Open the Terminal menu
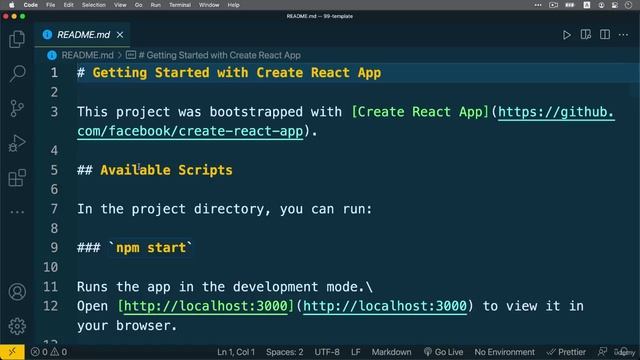Image resolution: width=640 pixels, height=360 pixels. [x=180, y=5]
